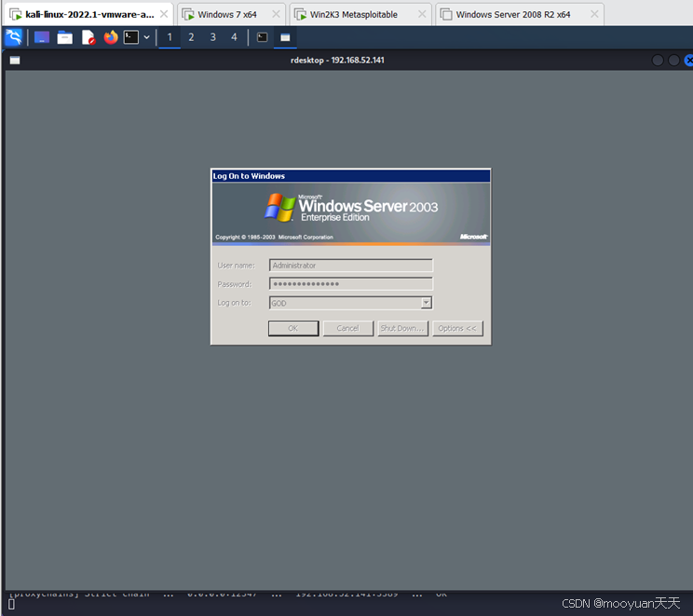Minimize the rdesktop window
The height and width of the screenshot is (616, 693).
tap(658, 61)
